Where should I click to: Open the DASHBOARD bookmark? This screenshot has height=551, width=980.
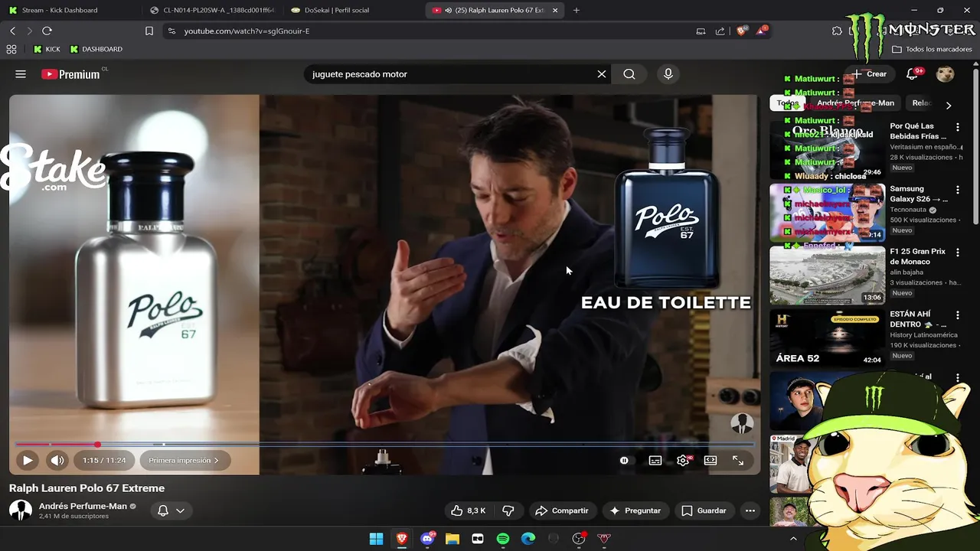click(96, 49)
